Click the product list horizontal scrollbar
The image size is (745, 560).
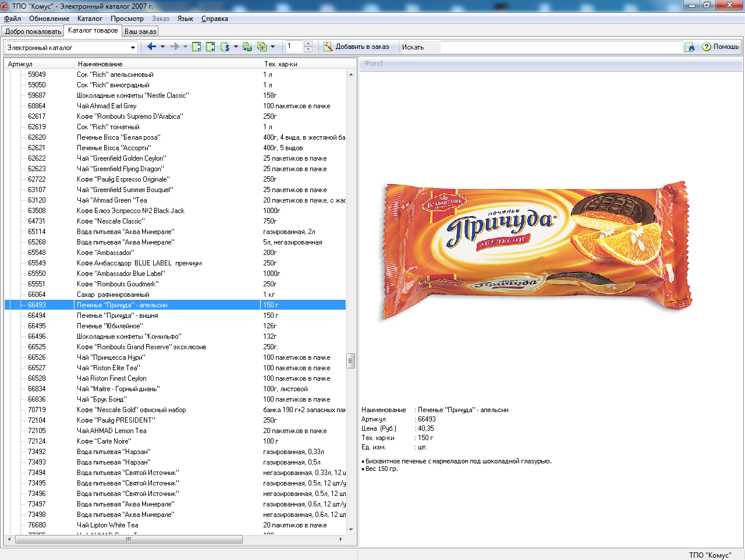pyautogui.click(x=129, y=540)
